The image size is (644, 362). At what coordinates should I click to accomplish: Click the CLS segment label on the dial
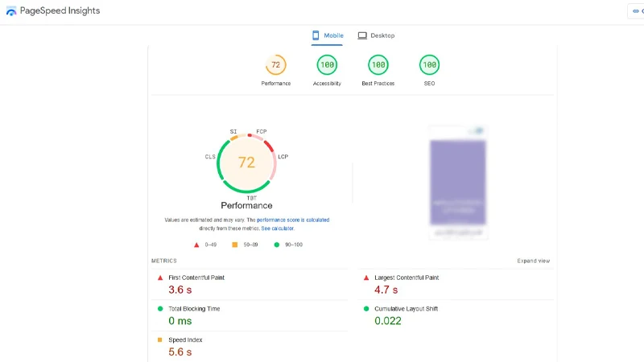(x=210, y=157)
